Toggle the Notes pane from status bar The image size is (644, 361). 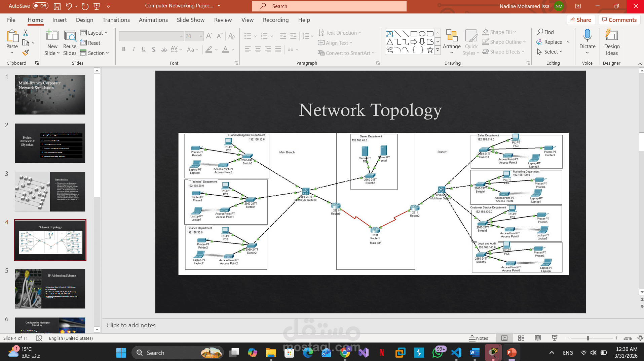[x=479, y=338]
